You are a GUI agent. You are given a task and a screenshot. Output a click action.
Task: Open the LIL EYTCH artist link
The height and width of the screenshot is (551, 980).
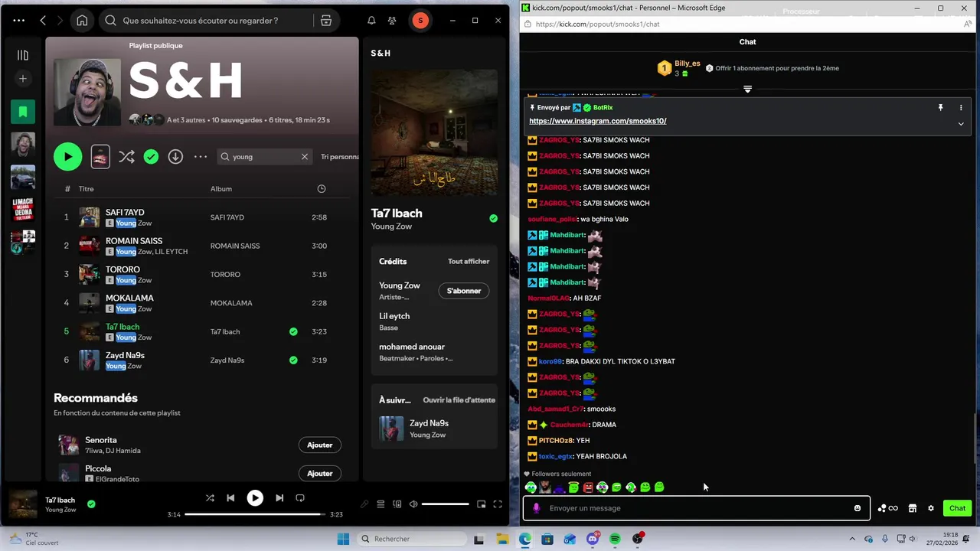(171, 252)
